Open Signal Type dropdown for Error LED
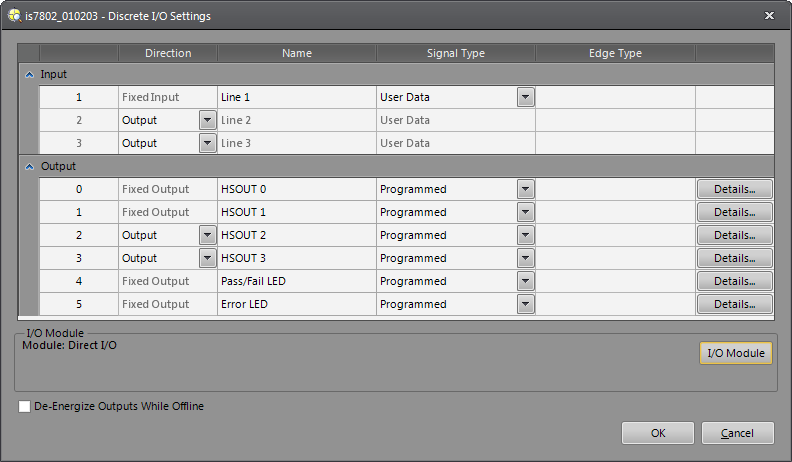Viewport: 792px width, 462px height. 525,304
